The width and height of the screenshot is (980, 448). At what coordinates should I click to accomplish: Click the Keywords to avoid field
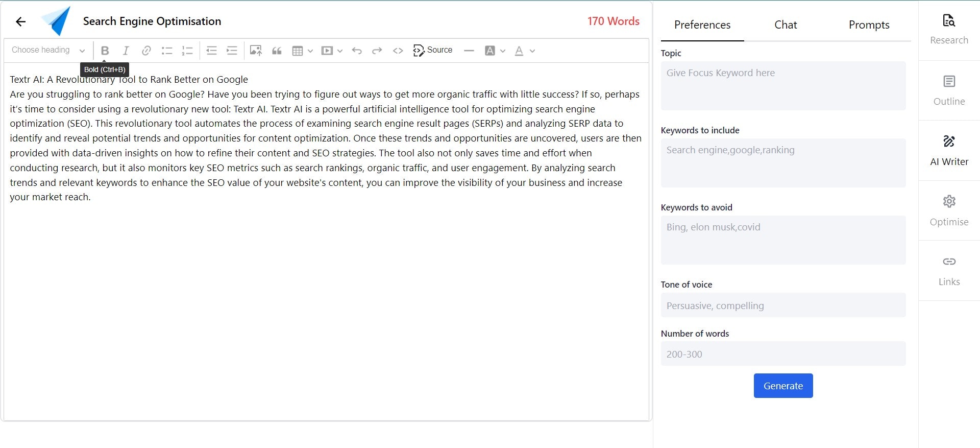(x=783, y=240)
